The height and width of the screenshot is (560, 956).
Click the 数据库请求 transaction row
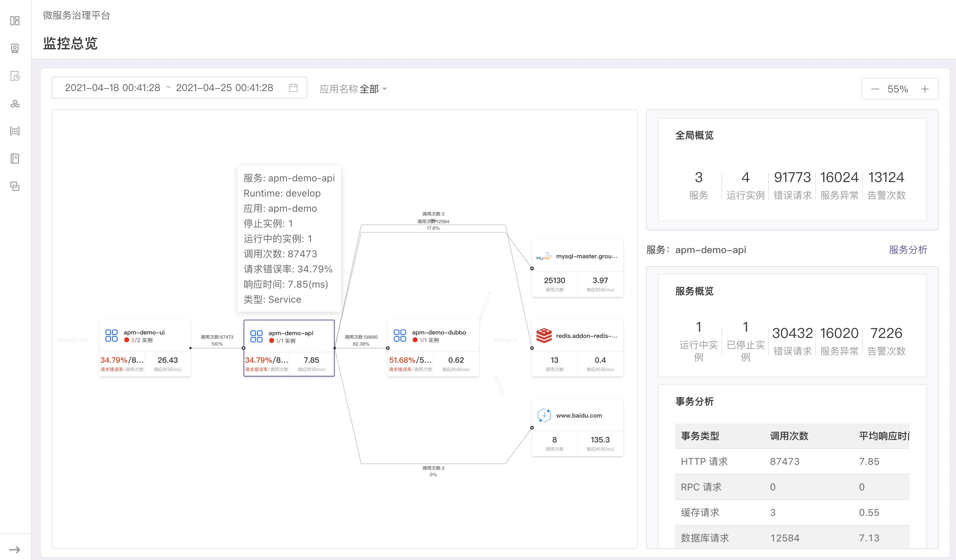point(792,538)
